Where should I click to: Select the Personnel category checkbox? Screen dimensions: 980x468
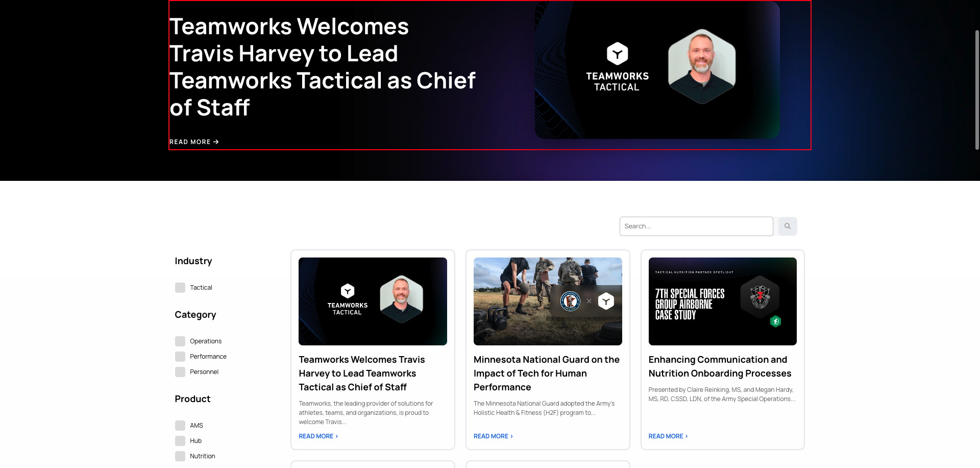(180, 372)
